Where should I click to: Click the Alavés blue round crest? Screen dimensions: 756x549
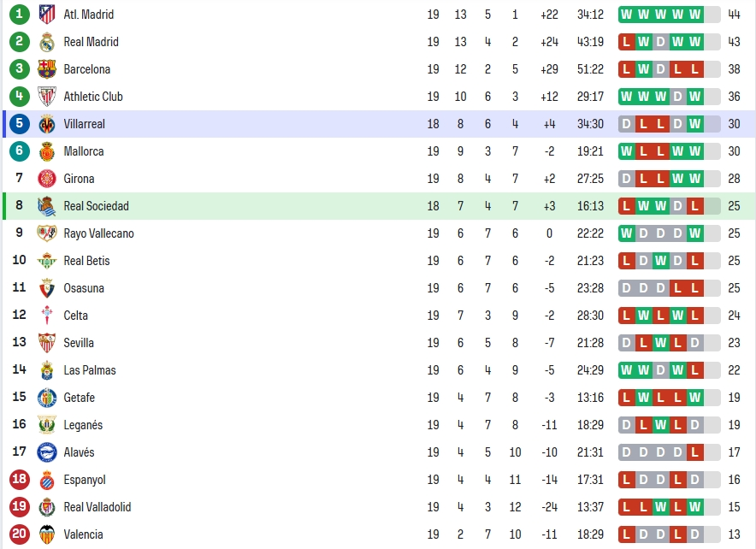coord(47,452)
